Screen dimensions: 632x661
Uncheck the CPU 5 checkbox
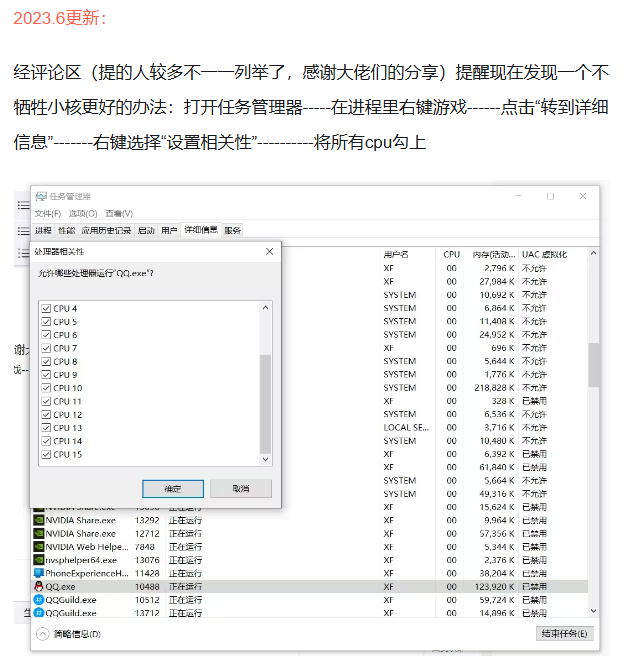46,322
